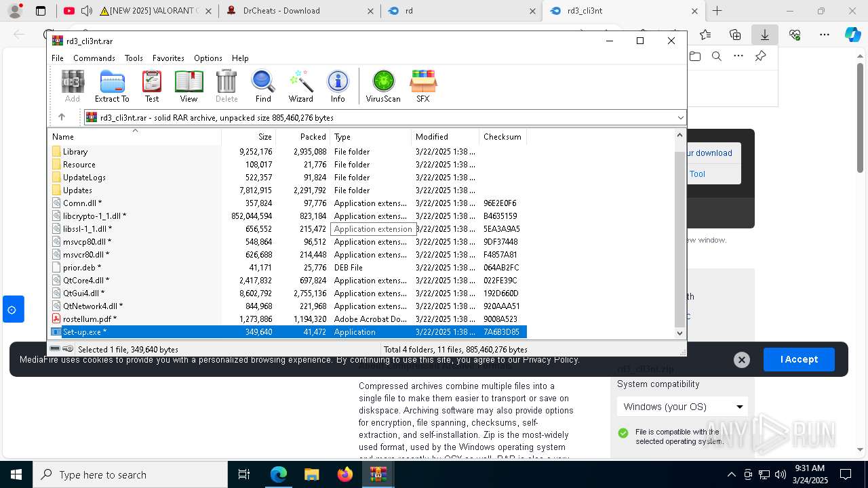Image resolution: width=868 pixels, height=488 pixels.
Task: Click the Delete toolbar icon
Action: point(226,86)
